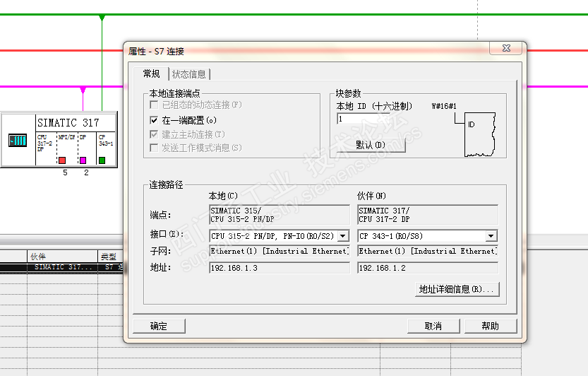588x376 pixels.
Task: Open 地址详细信息 address details button
Action: tap(457, 289)
